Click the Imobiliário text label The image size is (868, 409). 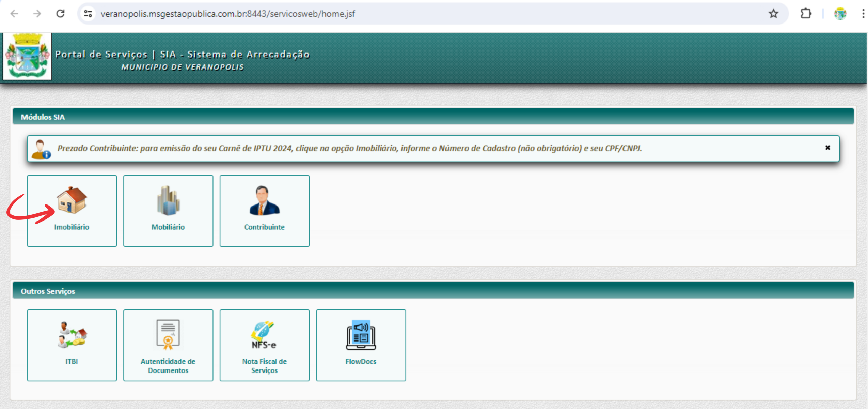[72, 227]
